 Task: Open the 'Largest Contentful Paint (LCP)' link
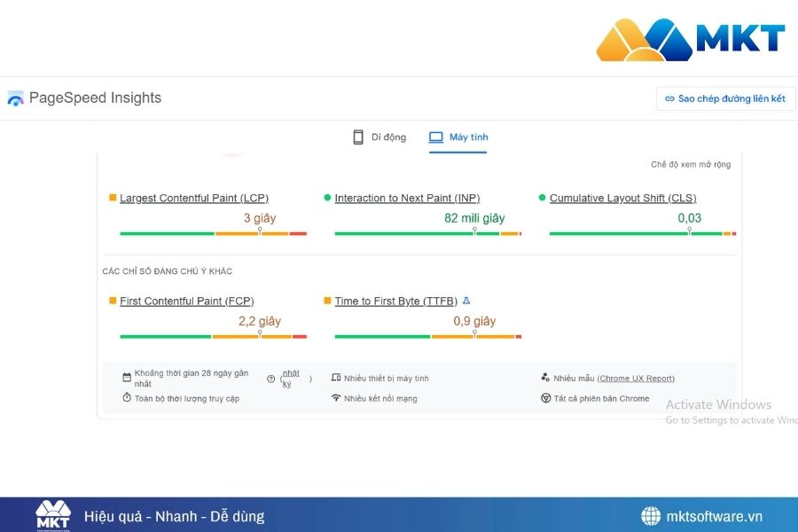(x=193, y=198)
